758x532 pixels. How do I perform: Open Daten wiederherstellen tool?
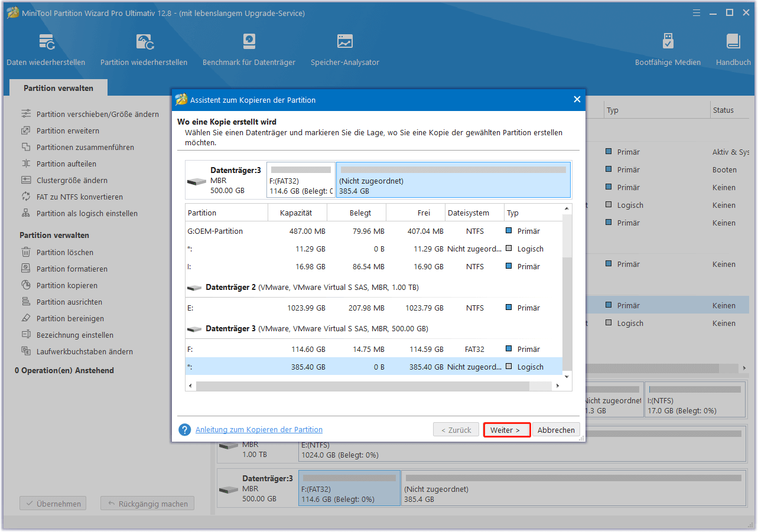[x=46, y=50]
